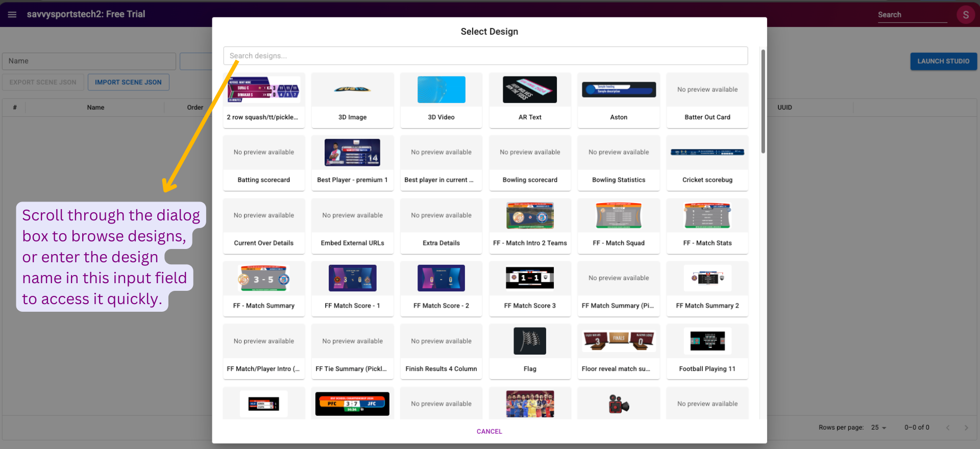Select the video camera icon design
Screen dimensions: 980x449
pos(619,404)
